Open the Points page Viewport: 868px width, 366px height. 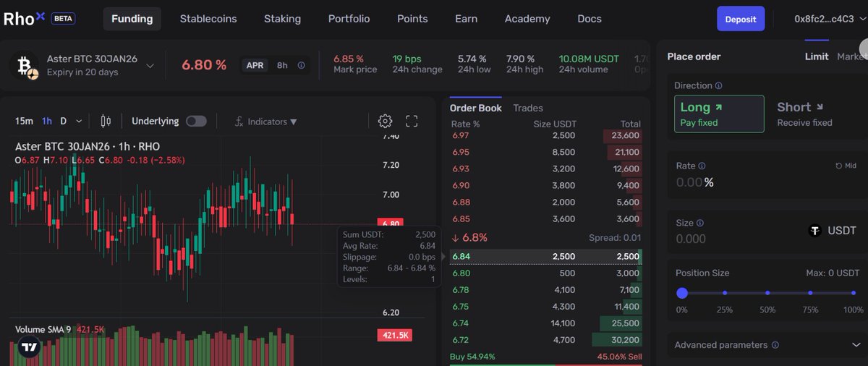click(x=412, y=19)
